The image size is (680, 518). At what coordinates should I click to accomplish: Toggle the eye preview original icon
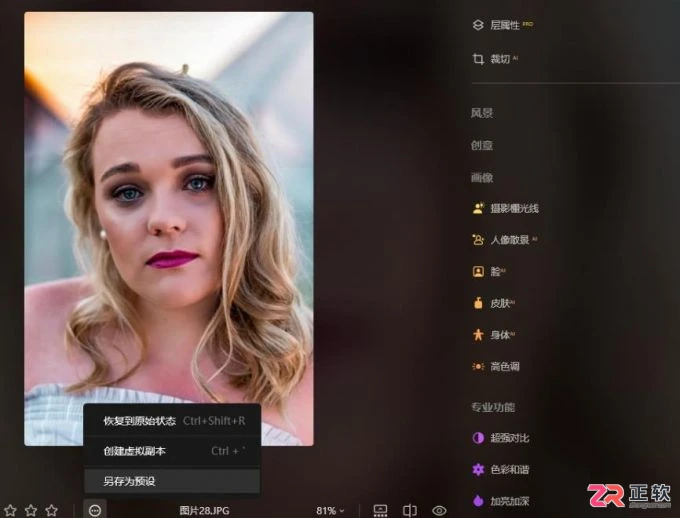[x=439, y=511]
